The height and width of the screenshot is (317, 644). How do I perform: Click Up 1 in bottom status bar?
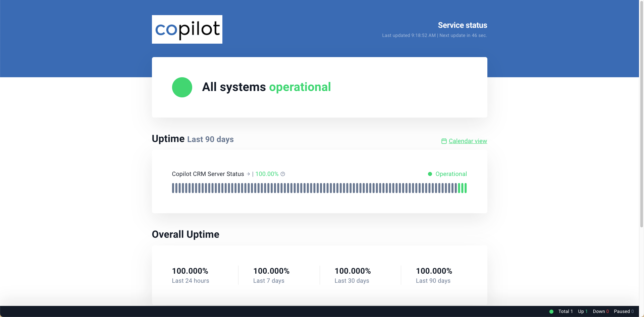click(x=583, y=311)
